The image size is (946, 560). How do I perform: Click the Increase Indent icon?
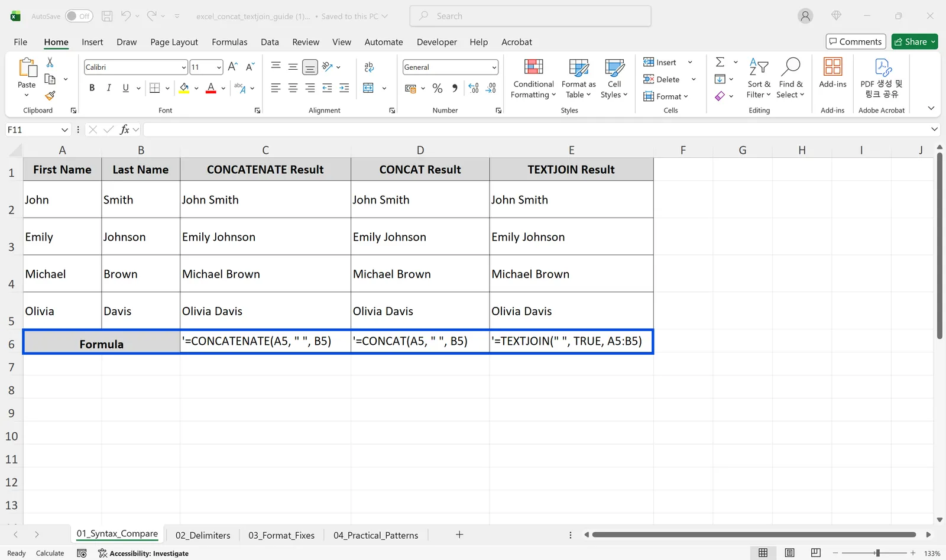[344, 88]
